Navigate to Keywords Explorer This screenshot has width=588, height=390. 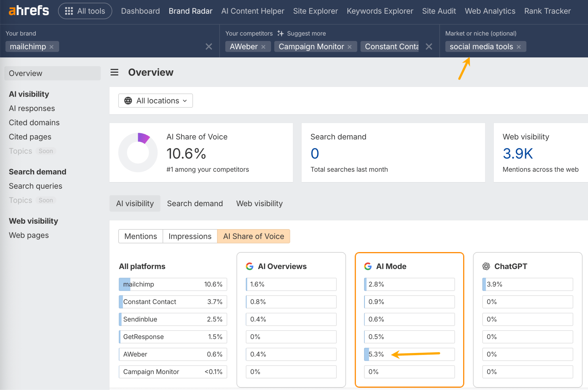pos(380,11)
